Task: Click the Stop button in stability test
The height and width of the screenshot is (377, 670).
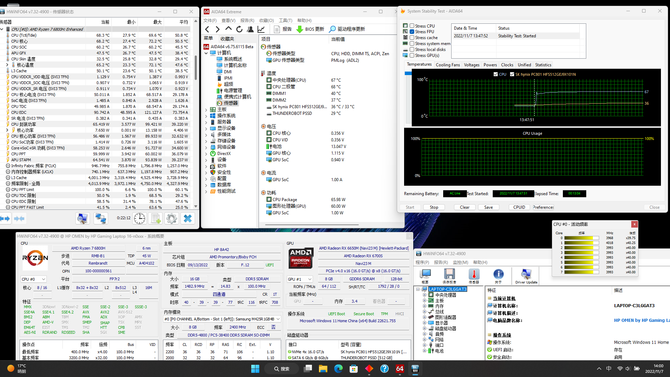Action: (x=434, y=207)
